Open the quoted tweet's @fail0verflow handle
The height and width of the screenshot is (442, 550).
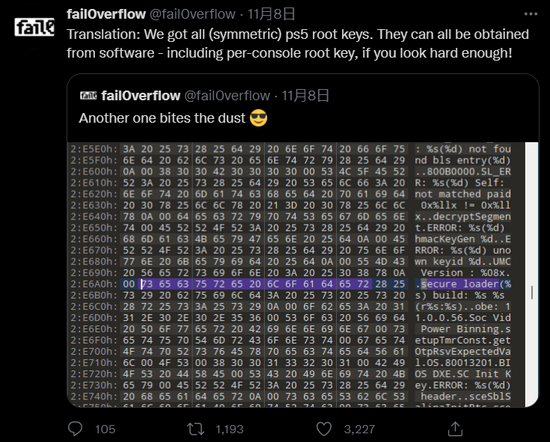coord(227,95)
